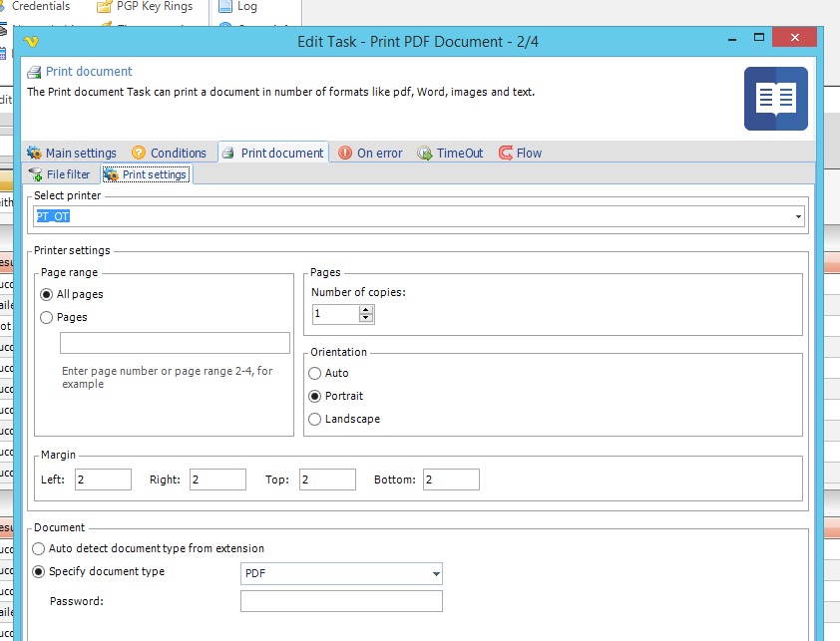Click the Flow tab icon

point(506,153)
